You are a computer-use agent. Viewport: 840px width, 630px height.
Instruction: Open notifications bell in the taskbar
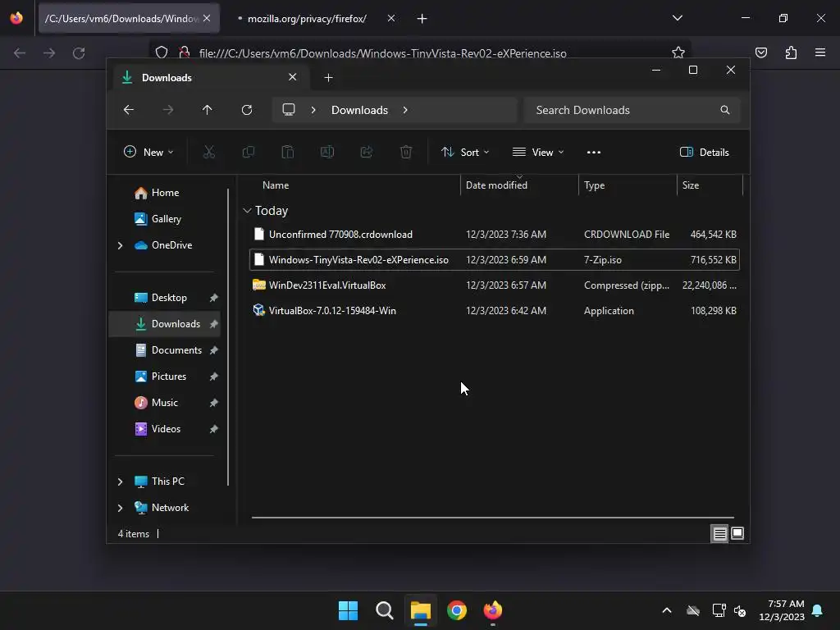[x=818, y=610]
